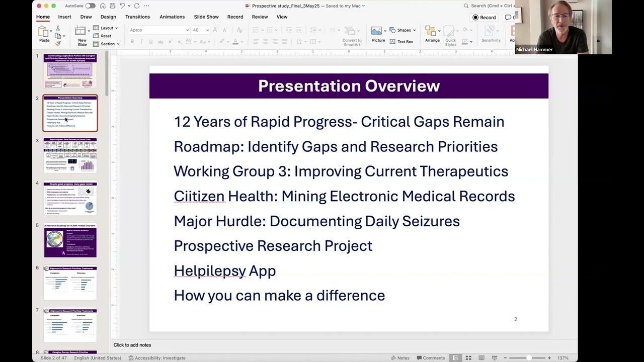
Task: Open the Aptos font name box
Action: 158,30
